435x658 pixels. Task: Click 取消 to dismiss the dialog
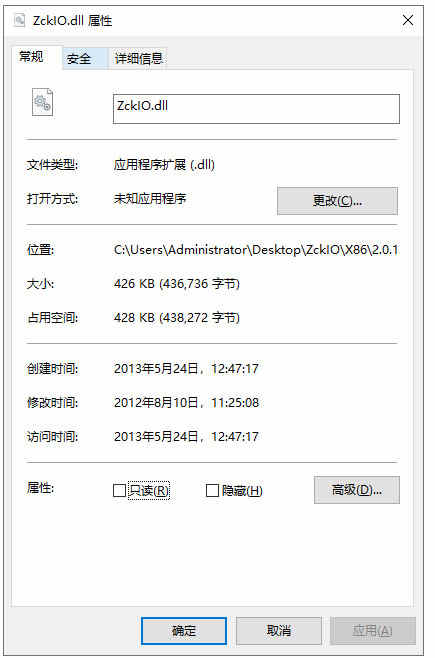tap(279, 631)
